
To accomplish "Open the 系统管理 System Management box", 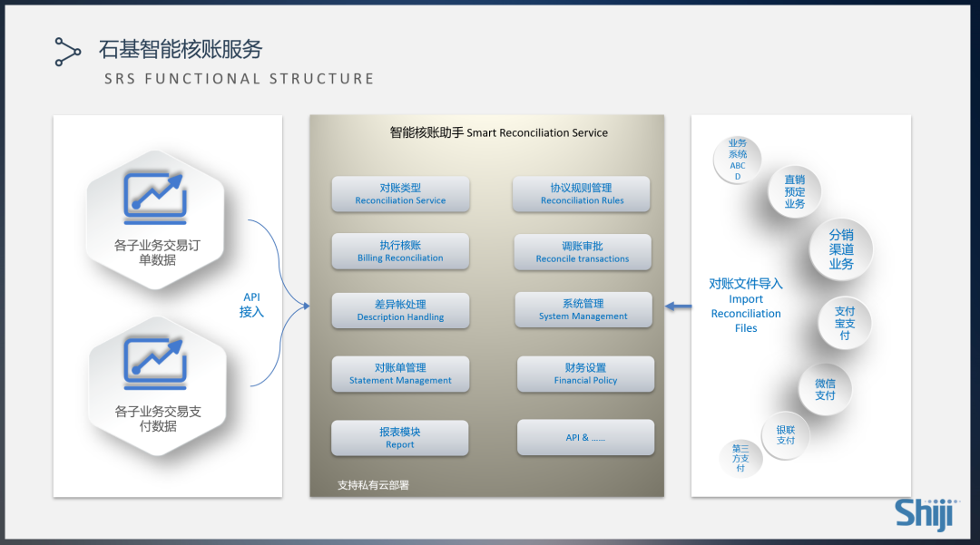I will (x=583, y=309).
